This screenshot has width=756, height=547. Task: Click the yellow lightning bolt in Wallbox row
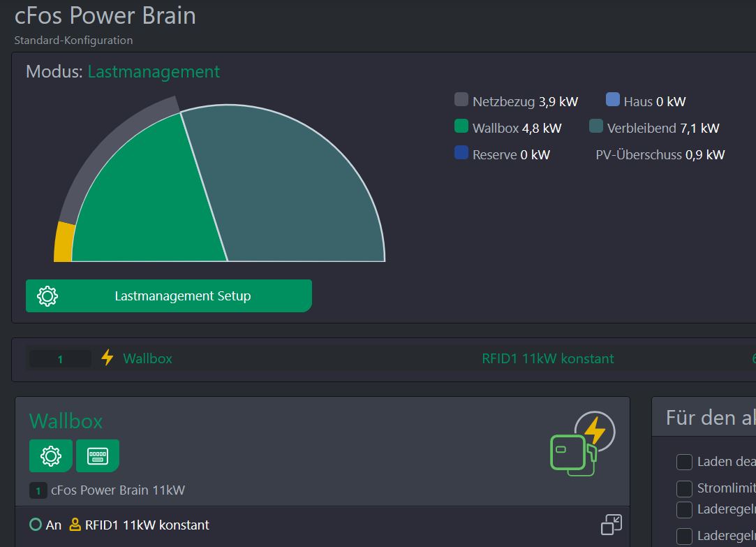tap(107, 358)
